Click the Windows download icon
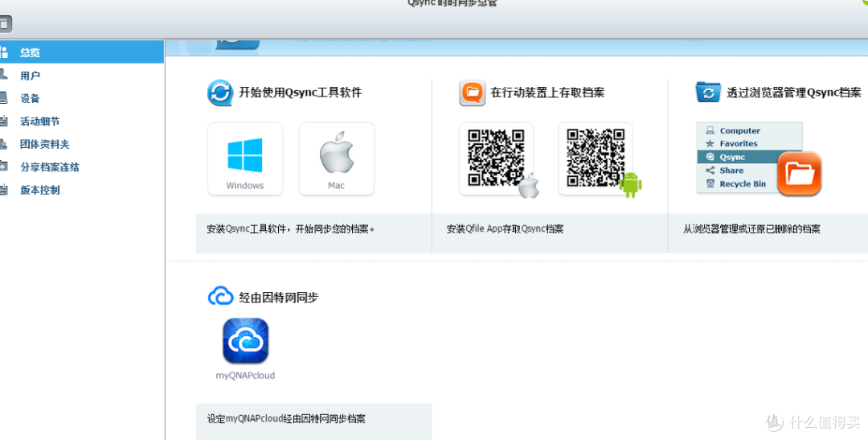Image resolution: width=868 pixels, height=440 pixels. (x=245, y=159)
